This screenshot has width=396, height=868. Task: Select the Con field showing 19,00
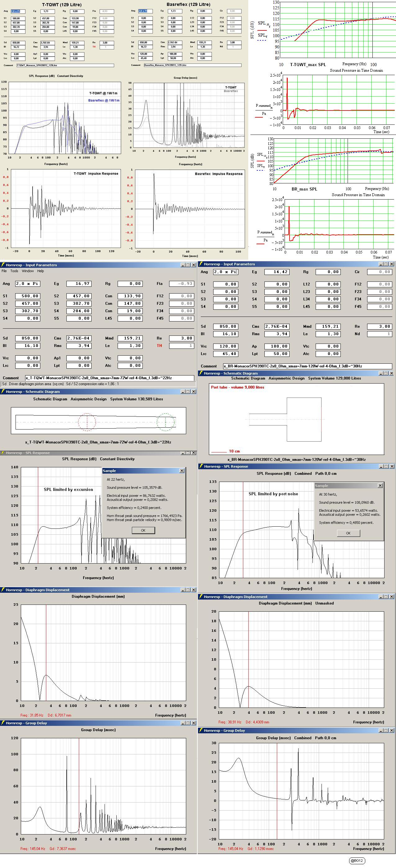tap(130, 311)
